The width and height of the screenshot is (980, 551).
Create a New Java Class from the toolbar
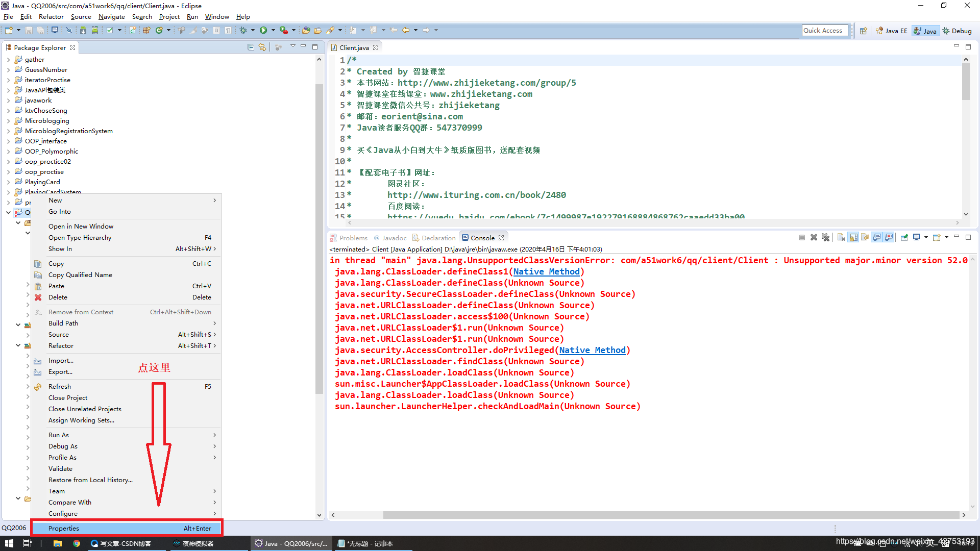tap(159, 31)
